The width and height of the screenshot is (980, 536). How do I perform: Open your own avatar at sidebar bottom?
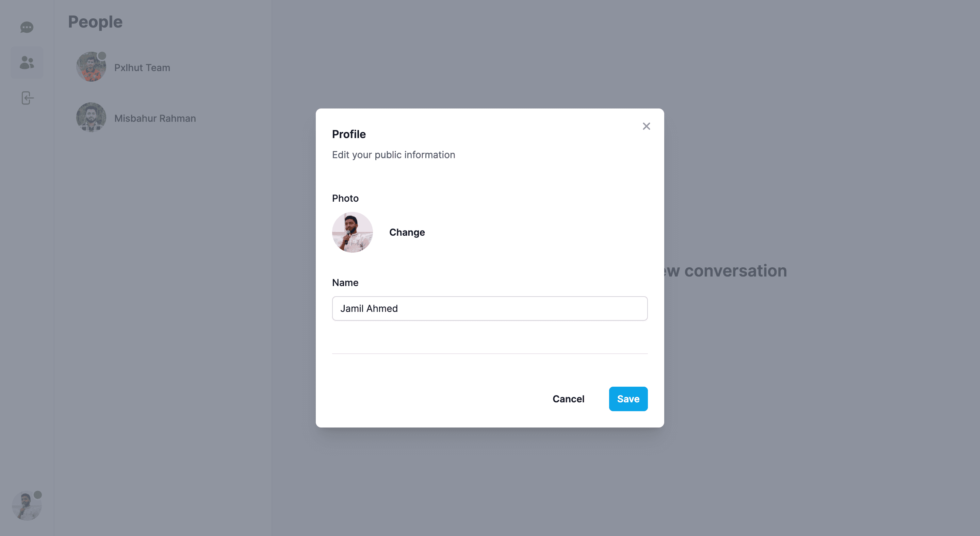[x=27, y=506]
